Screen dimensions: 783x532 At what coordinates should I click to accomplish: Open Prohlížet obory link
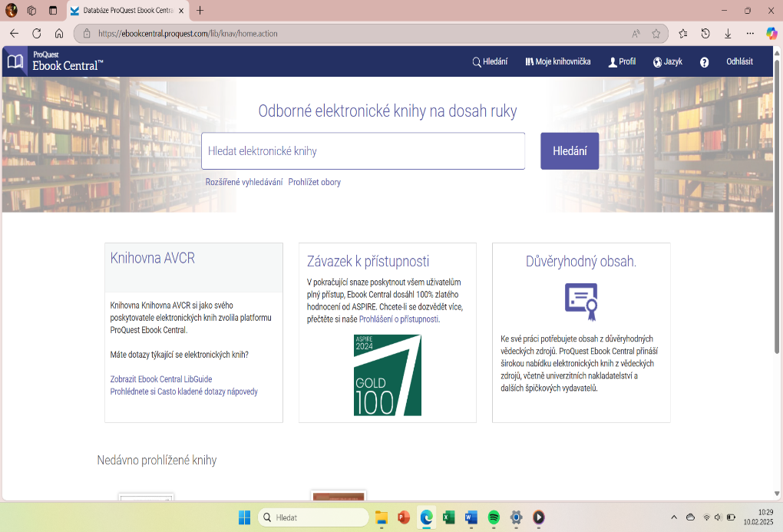[315, 183]
